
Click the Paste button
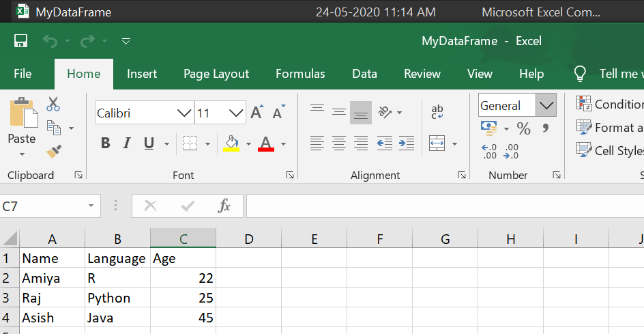22,123
